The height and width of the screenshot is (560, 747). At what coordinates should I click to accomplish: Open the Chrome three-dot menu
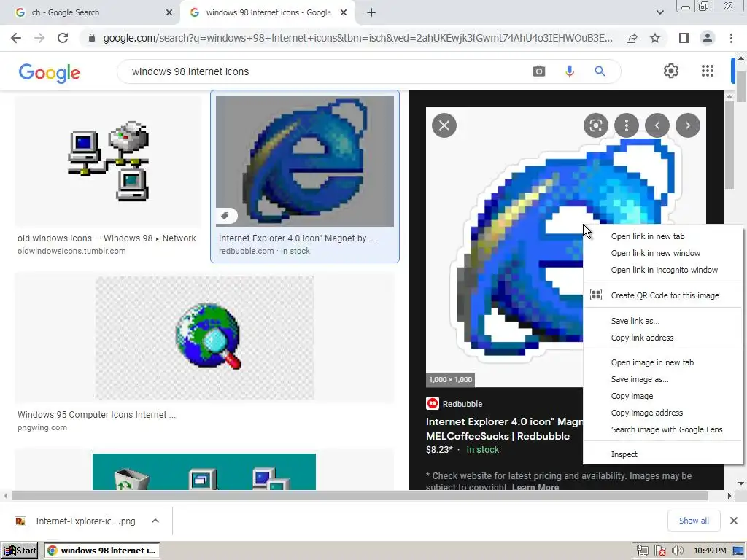click(731, 38)
